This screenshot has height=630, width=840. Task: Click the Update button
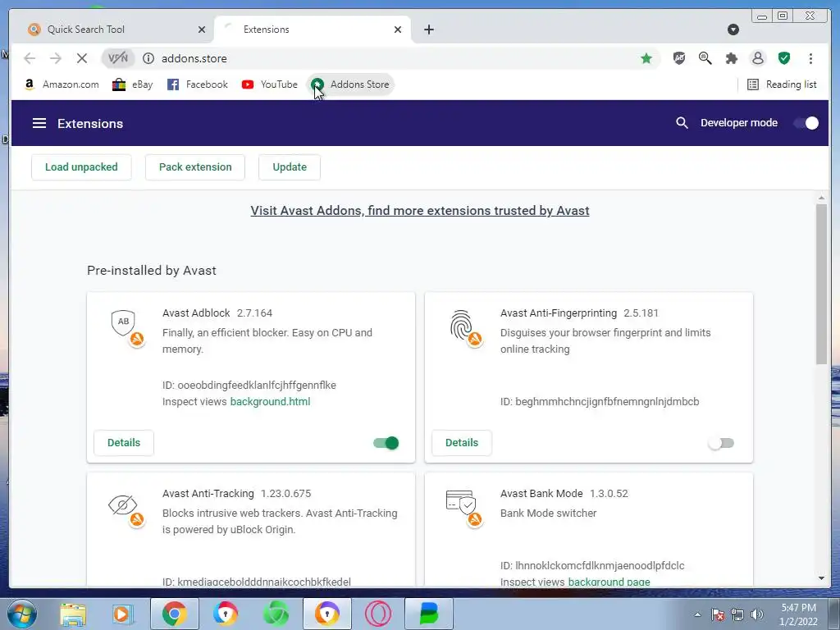click(x=290, y=167)
